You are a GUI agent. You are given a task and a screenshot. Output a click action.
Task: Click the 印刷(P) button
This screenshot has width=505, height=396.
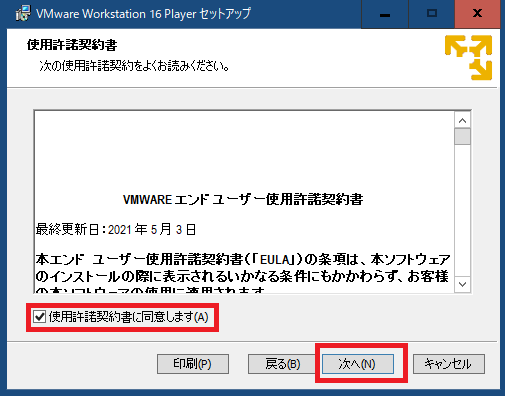193,364
